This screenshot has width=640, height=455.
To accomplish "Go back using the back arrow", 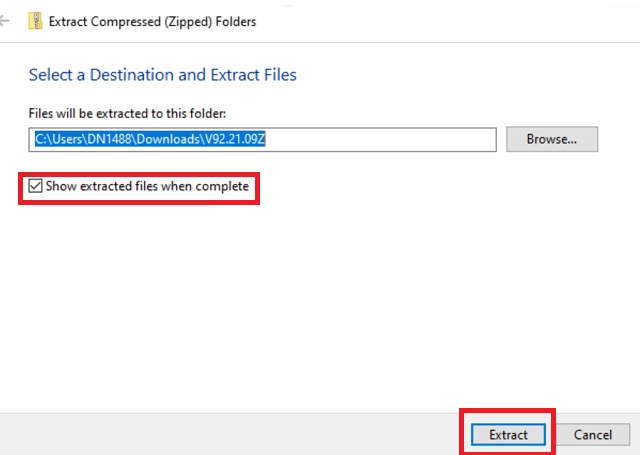I will pos(5,21).
